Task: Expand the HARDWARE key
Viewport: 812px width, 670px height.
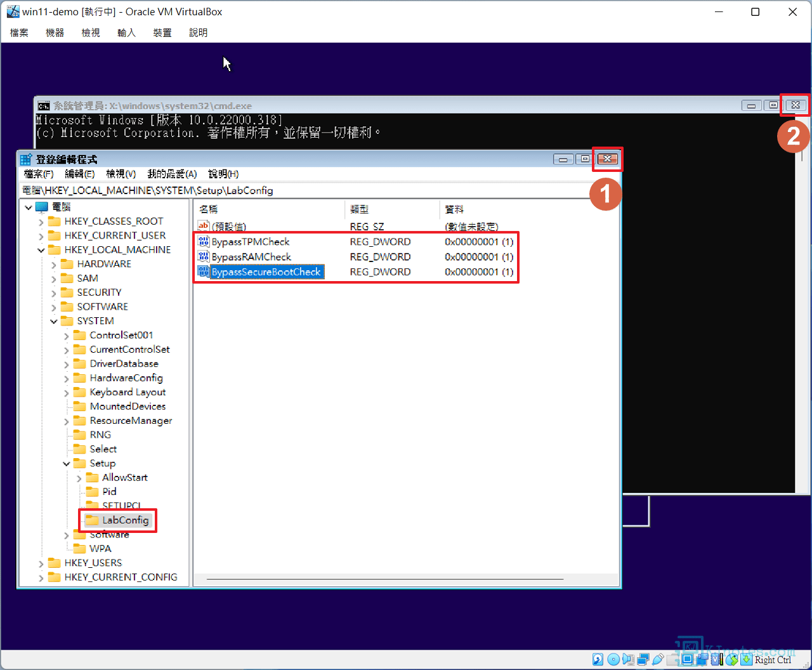Action: point(54,264)
